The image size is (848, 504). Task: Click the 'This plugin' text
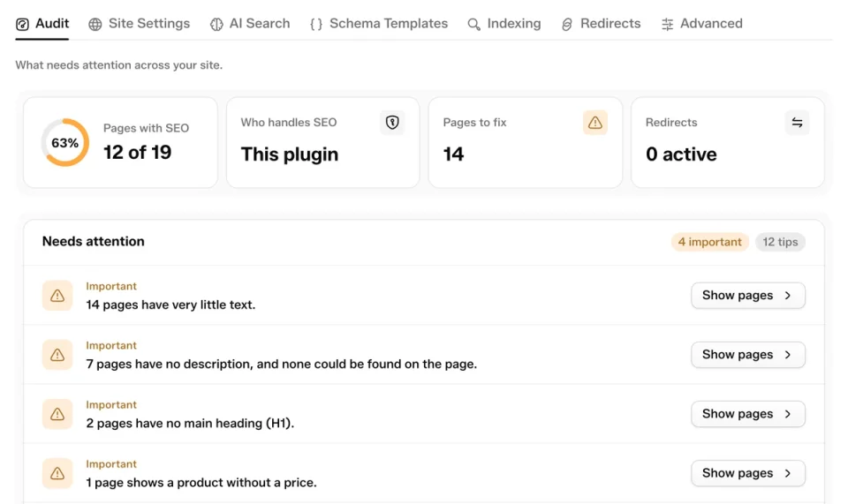pos(290,154)
